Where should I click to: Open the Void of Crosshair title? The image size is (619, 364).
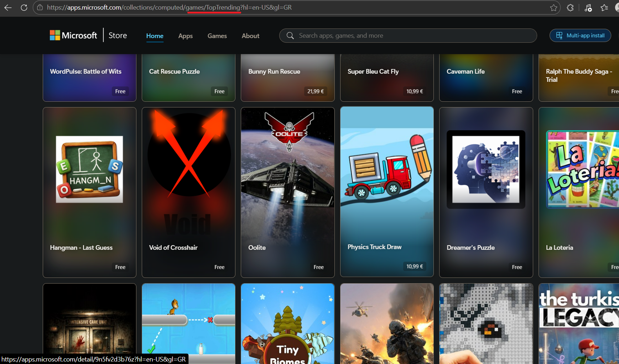(173, 248)
